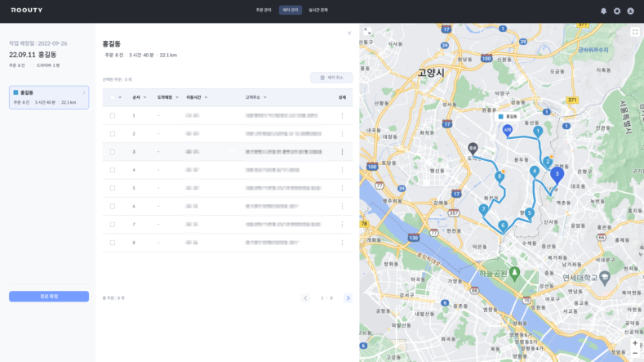Switch to the 주문 관리 tab

tap(262, 11)
